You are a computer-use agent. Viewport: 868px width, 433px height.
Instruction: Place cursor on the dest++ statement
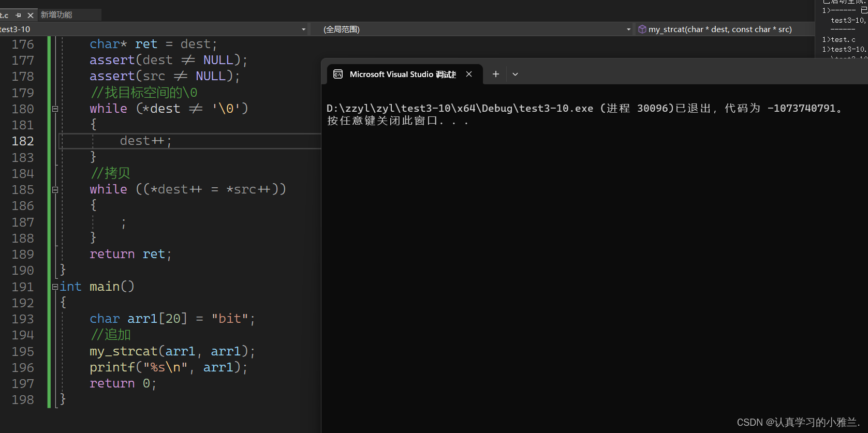click(x=145, y=141)
